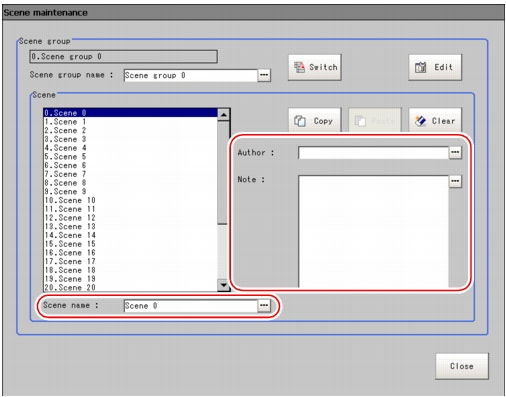The image size is (506, 397).
Task: Click the Switch scene group button
Action: click(x=315, y=67)
